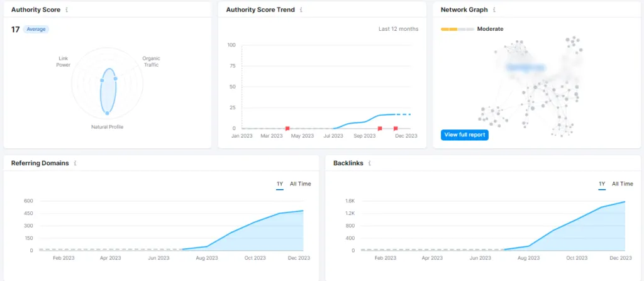644x281 pixels.
Task: Click the Organic Traffic radar point
Action: 116,79
